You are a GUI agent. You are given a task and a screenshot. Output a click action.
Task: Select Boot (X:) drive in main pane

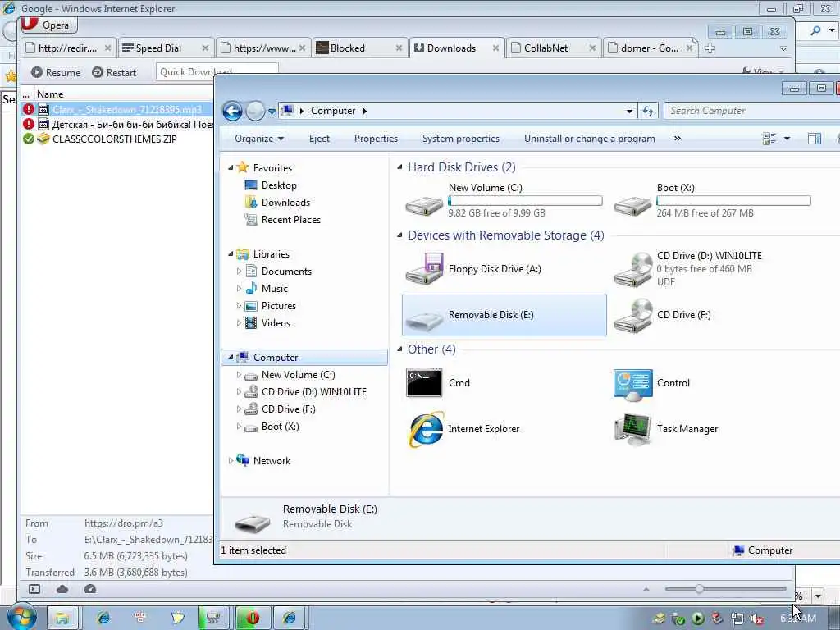(x=713, y=200)
